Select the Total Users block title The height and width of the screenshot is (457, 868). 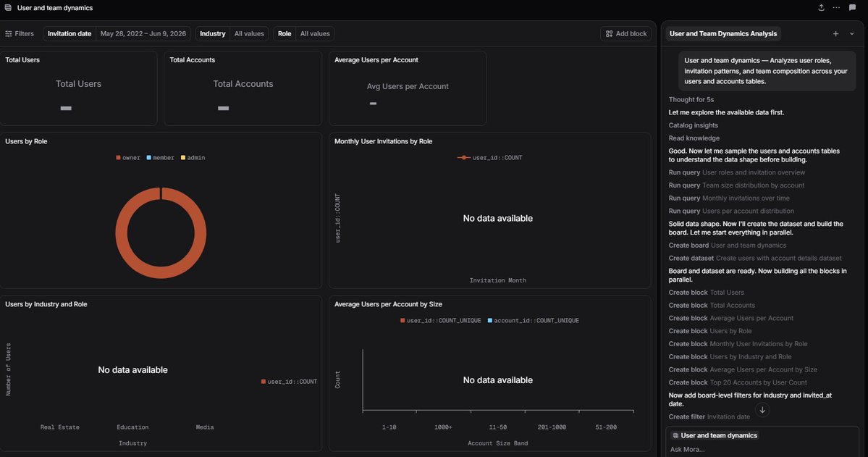22,60
